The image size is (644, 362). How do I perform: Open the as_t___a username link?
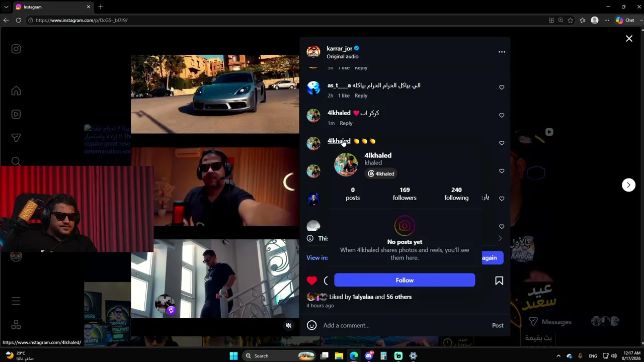point(339,85)
